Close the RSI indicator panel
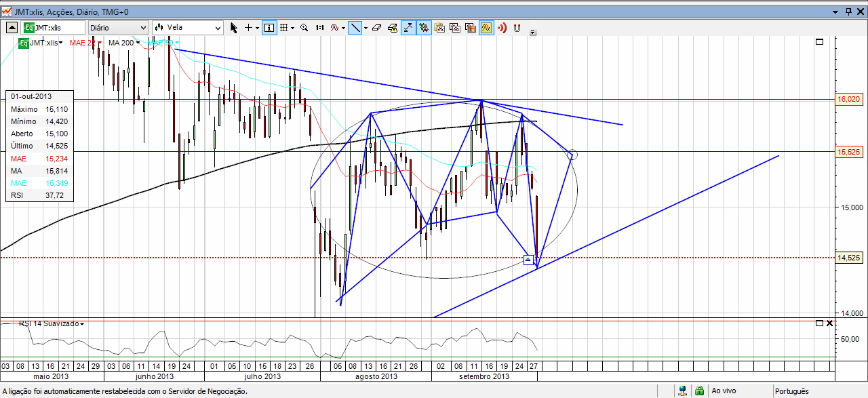Screen dimensions: 868x398 830,323
